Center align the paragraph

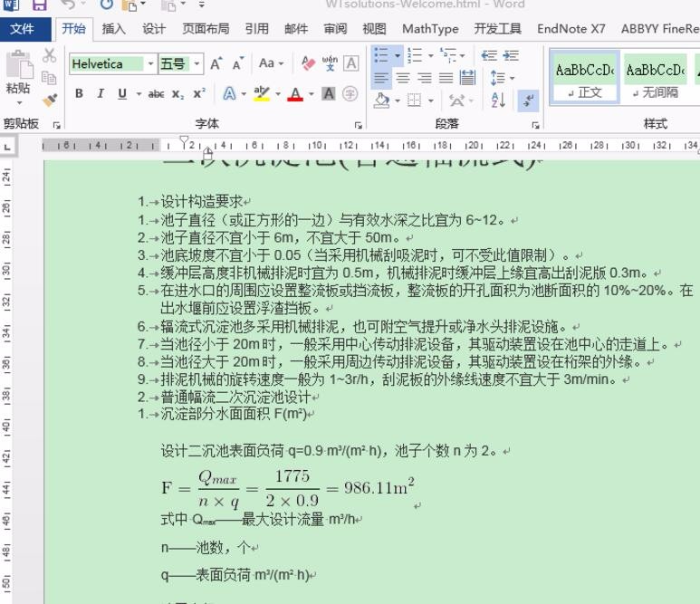click(403, 79)
